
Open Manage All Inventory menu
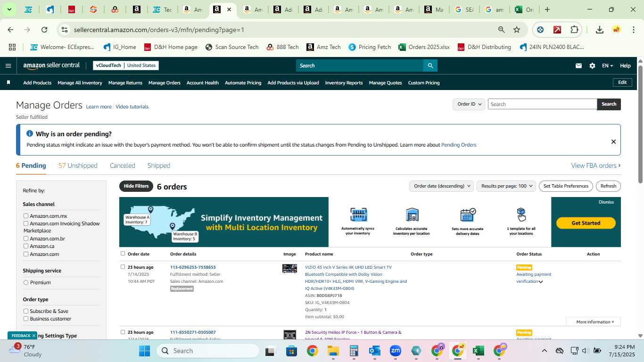[x=80, y=83]
